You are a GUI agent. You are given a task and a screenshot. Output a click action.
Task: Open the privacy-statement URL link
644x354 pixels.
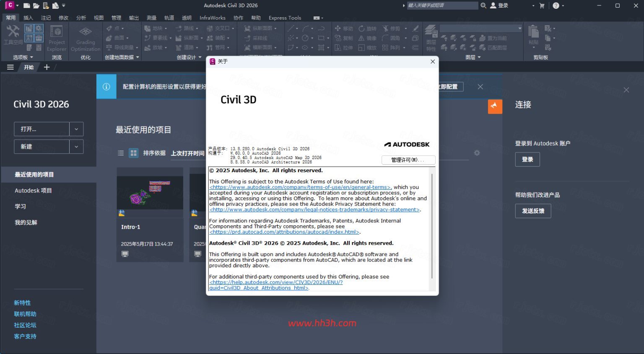315,209
